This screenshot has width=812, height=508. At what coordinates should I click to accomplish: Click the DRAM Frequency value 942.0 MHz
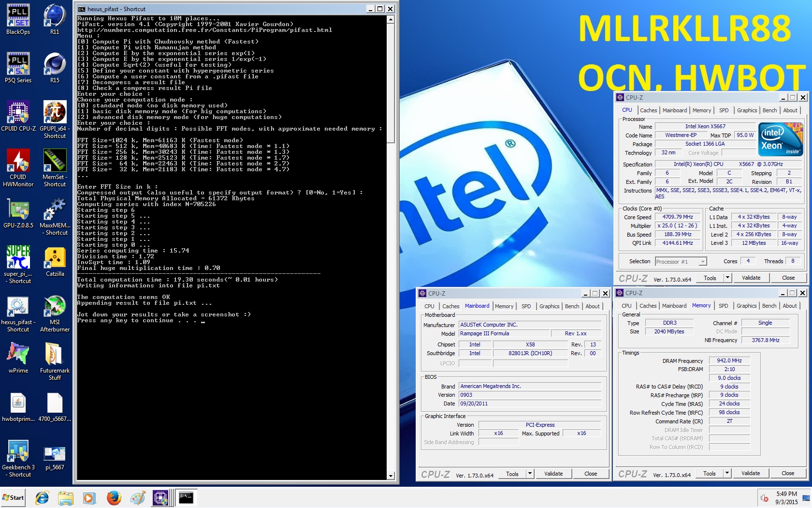pos(729,360)
